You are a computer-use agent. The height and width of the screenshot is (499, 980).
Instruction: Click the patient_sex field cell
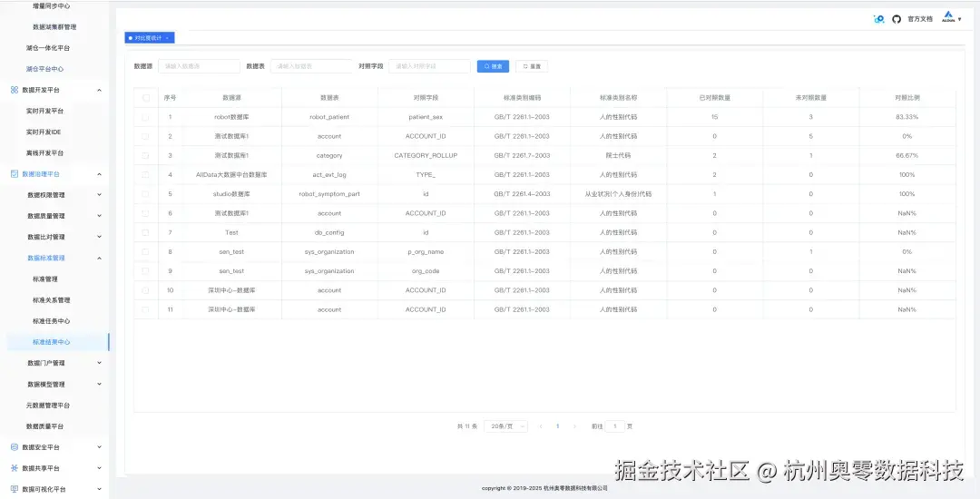click(426, 117)
